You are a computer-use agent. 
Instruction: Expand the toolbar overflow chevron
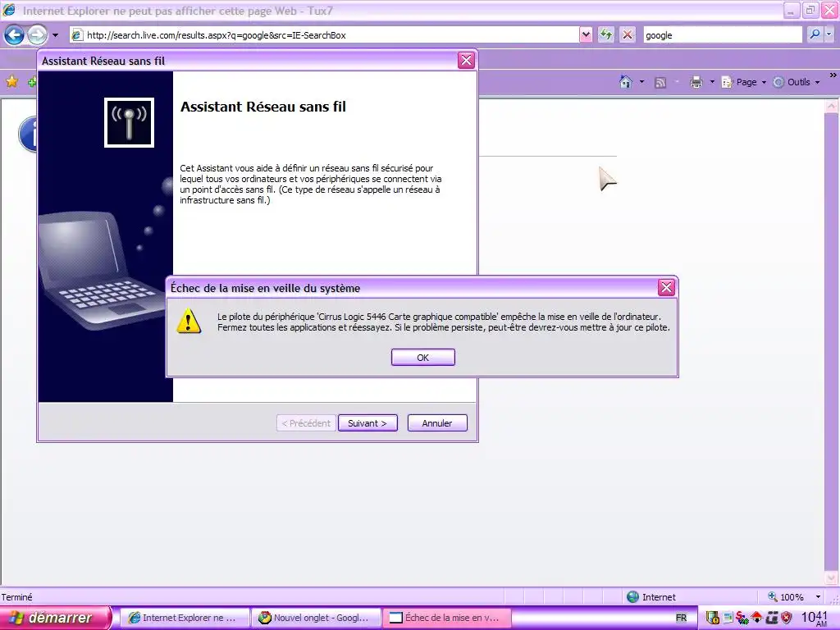coord(833,75)
